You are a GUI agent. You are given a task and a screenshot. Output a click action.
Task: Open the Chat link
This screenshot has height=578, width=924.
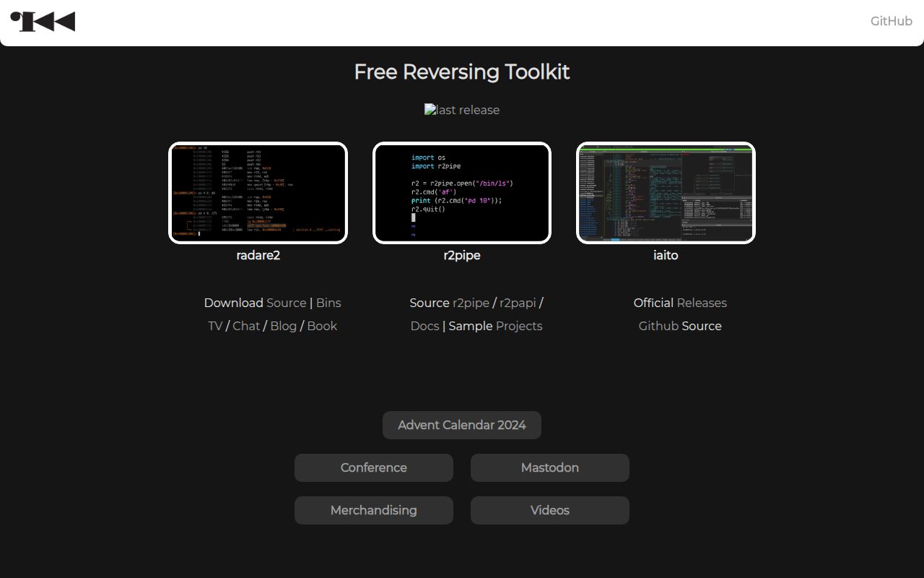point(246,326)
